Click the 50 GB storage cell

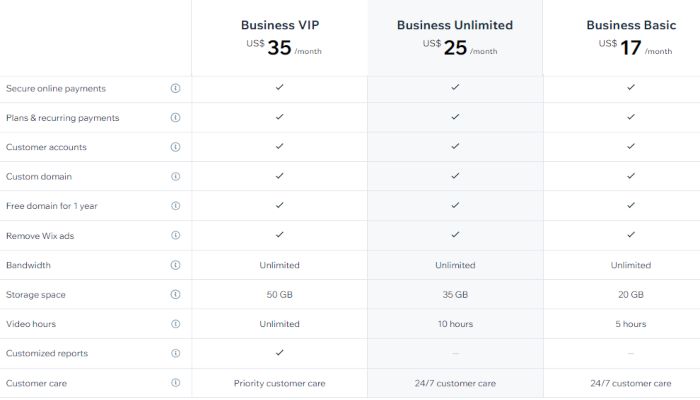(x=280, y=295)
